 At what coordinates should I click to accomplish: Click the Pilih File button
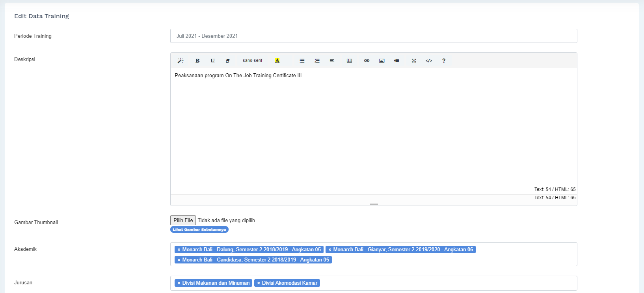(x=183, y=220)
